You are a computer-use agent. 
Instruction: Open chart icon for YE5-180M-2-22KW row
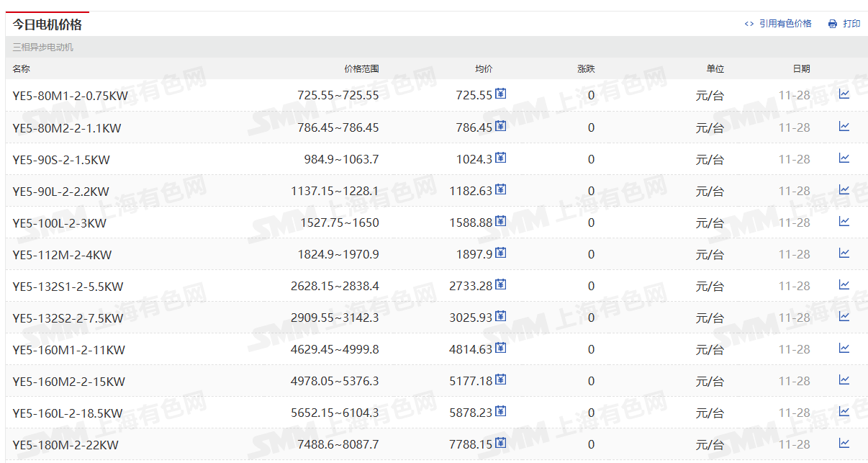[x=844, y=443]
